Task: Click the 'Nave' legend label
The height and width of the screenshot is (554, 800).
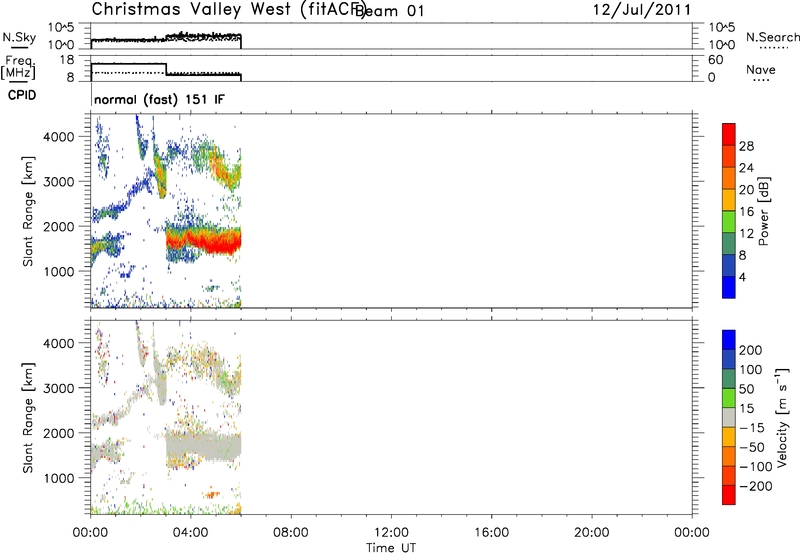Action: point(761,70)
